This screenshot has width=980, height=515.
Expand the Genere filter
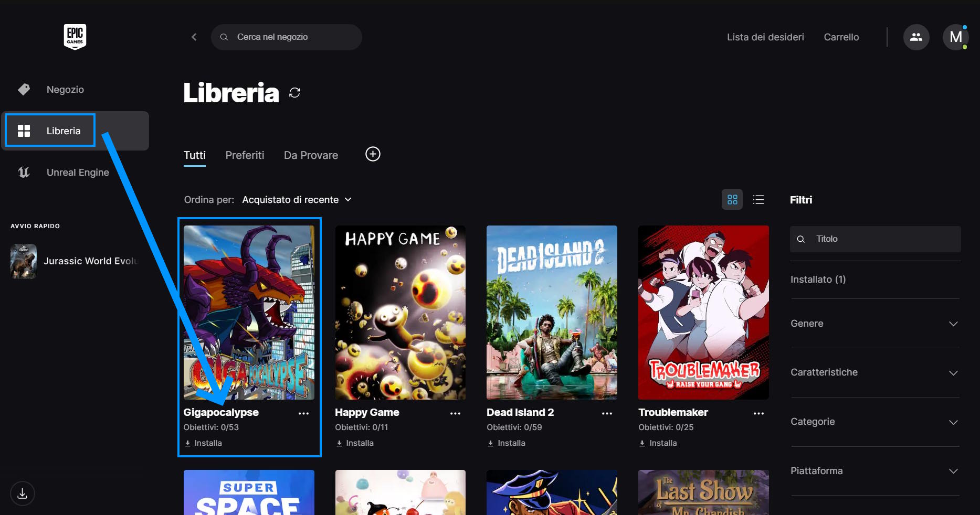pos(874,324)
